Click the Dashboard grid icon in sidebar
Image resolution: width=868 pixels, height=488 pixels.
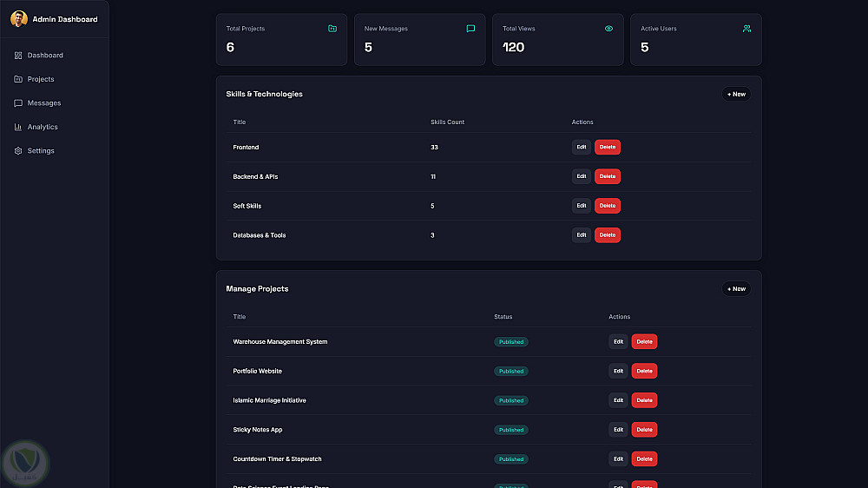(x=18, y=56)
